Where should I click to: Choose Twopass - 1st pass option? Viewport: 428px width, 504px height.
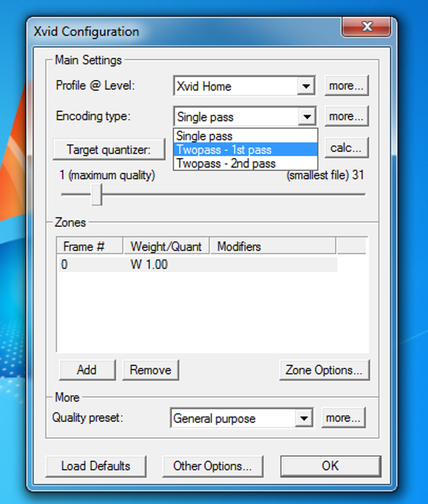point(245,150)
